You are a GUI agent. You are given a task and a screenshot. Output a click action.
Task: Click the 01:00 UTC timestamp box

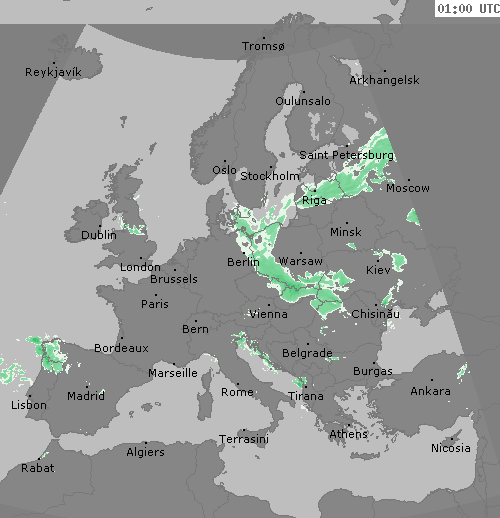[468, 8]
